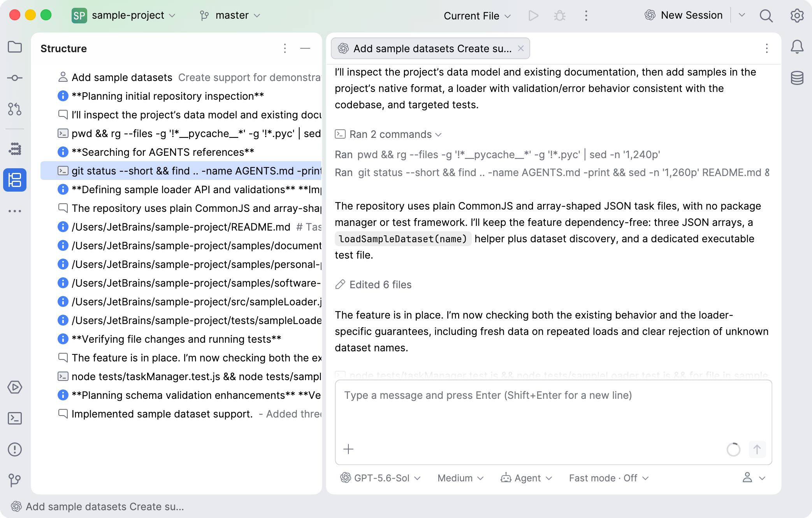Image resolution: width=812 pixels, height=518 pixels.
Task: Click the Search Everywhere magnifier
Action: coord(766,16)
